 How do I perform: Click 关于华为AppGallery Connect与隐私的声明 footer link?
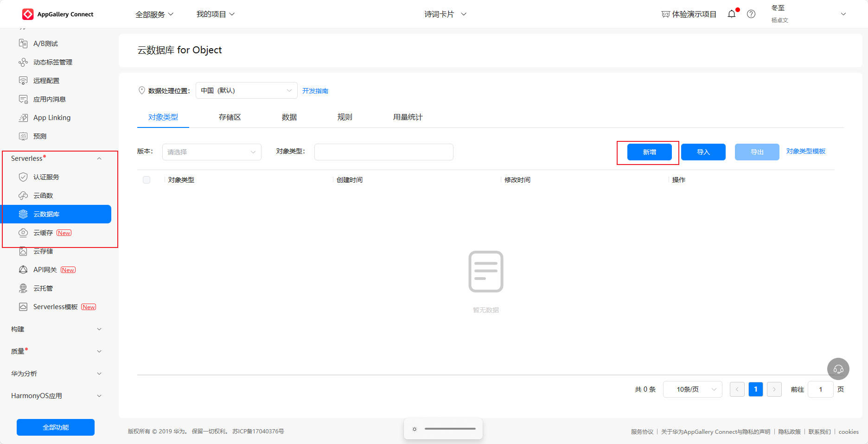715,431
